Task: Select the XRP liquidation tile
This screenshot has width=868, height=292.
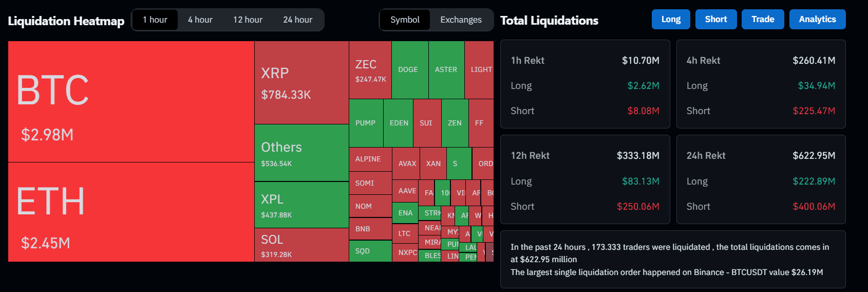Action: click(x=301, y=82)
